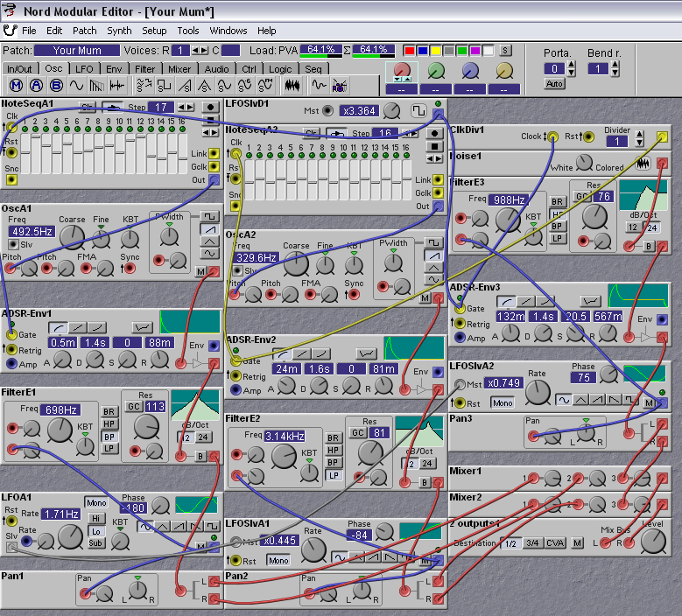Image resolution: width=682 pixels, height=616 pixels.
Task: Add slave sine oscillator icon
Action: (224, 86)
